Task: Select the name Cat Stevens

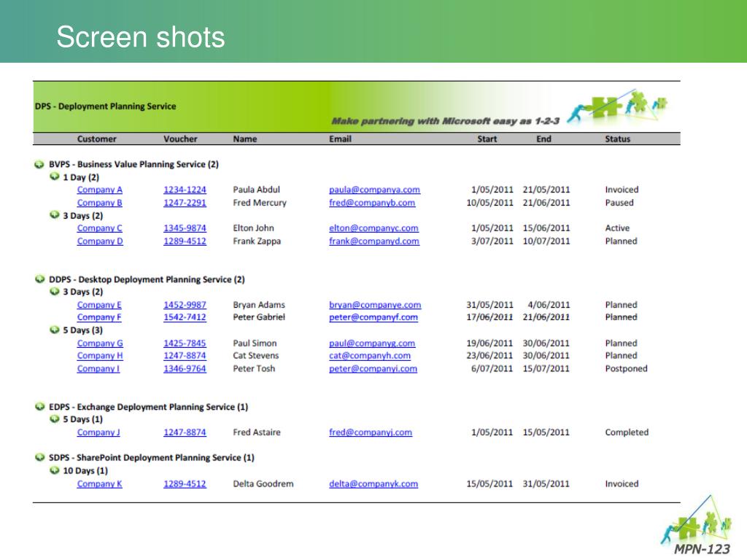Action: click(256, 356)
